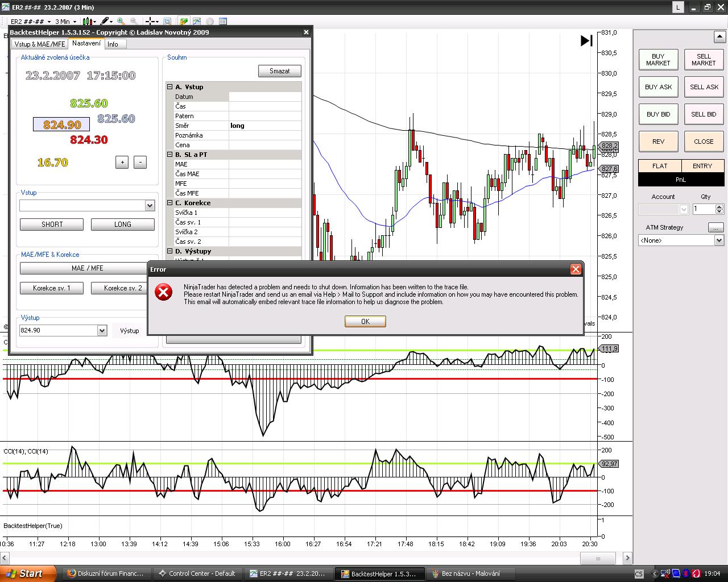Click the skip-to-end playback arrow on chart
Screen dimensions: 728x582
point(586,41)
